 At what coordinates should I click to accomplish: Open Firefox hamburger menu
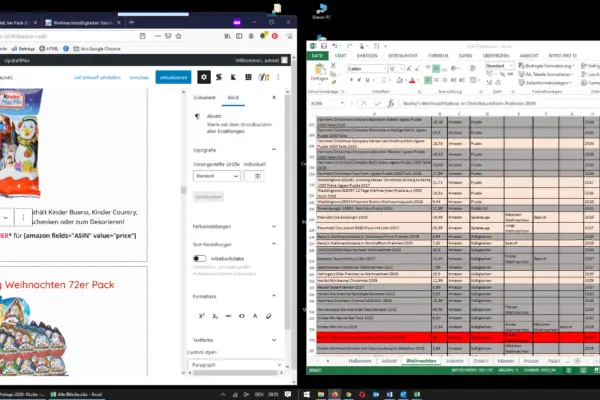pos(290,36)
